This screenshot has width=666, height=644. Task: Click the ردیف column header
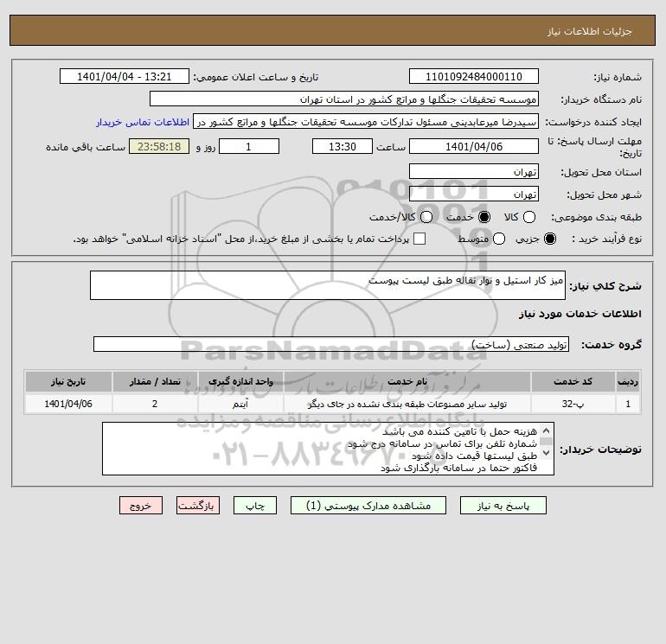[x=628, y=381]
